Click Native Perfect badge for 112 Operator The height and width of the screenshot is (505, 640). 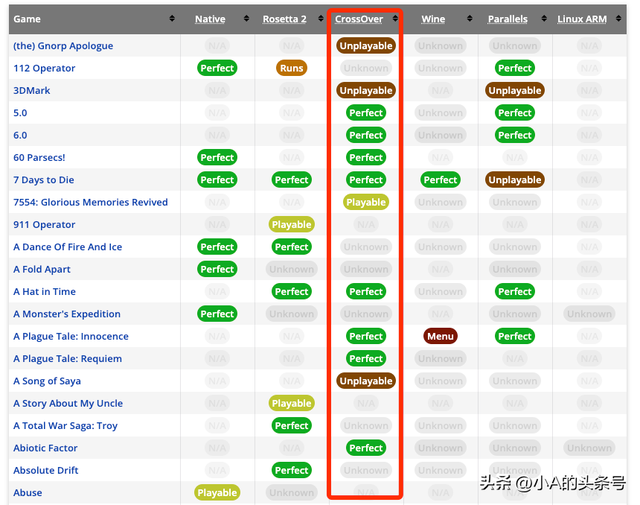click(x=217, y=68)
